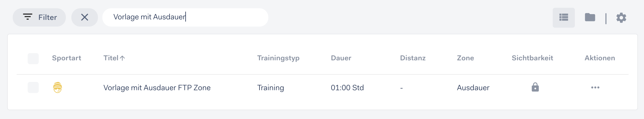The image size is (644, 119).
Task: Select the checkbox for the Ausdauer FTP Zone row
Action: click(33, 87)
